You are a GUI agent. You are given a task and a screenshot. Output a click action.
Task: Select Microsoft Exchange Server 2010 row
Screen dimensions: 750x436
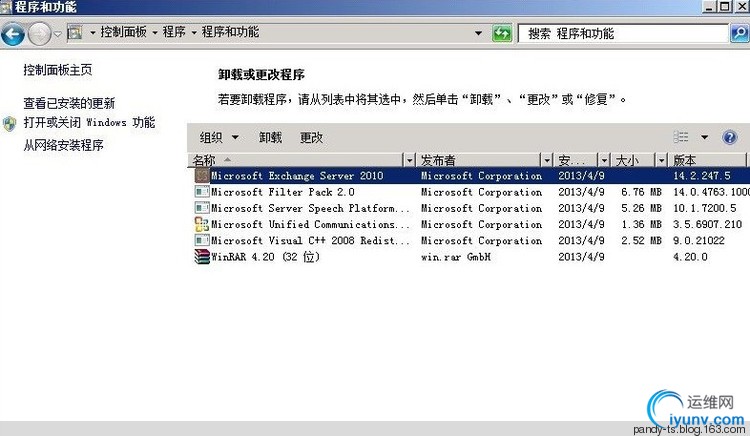[470, 175]
